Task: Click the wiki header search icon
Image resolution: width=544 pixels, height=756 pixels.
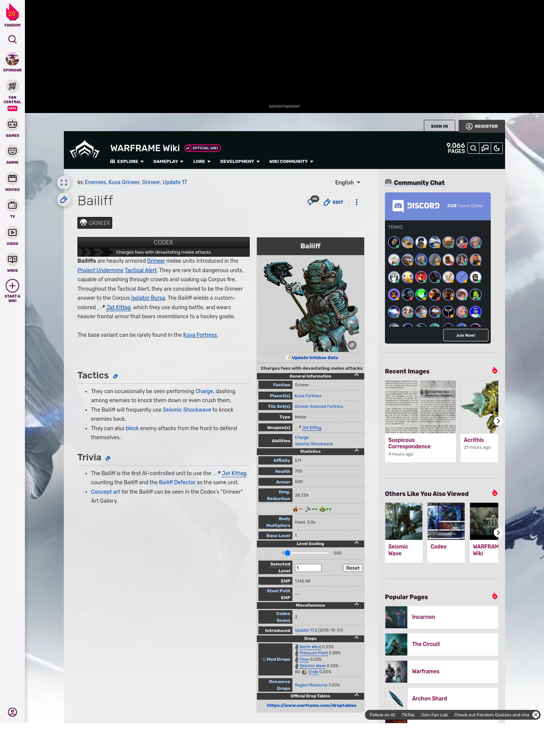Action: pyautogui.click(x=473, y=148)
